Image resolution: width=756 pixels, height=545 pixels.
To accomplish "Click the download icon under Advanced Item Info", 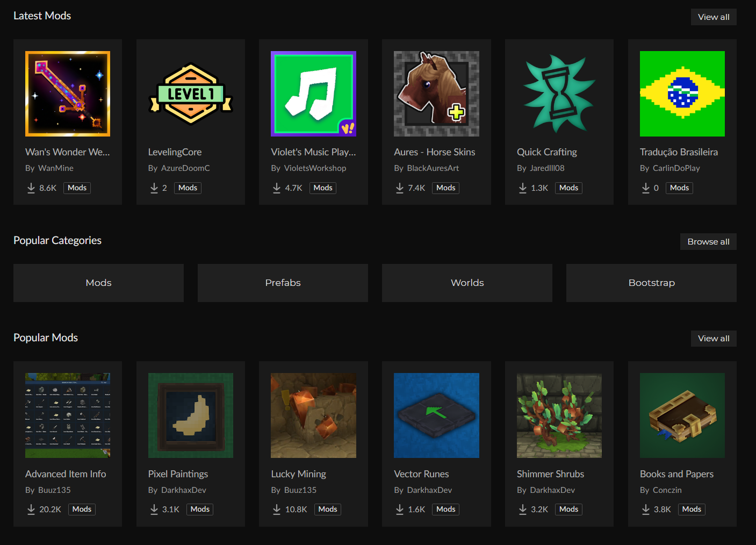I will point(31,509).
